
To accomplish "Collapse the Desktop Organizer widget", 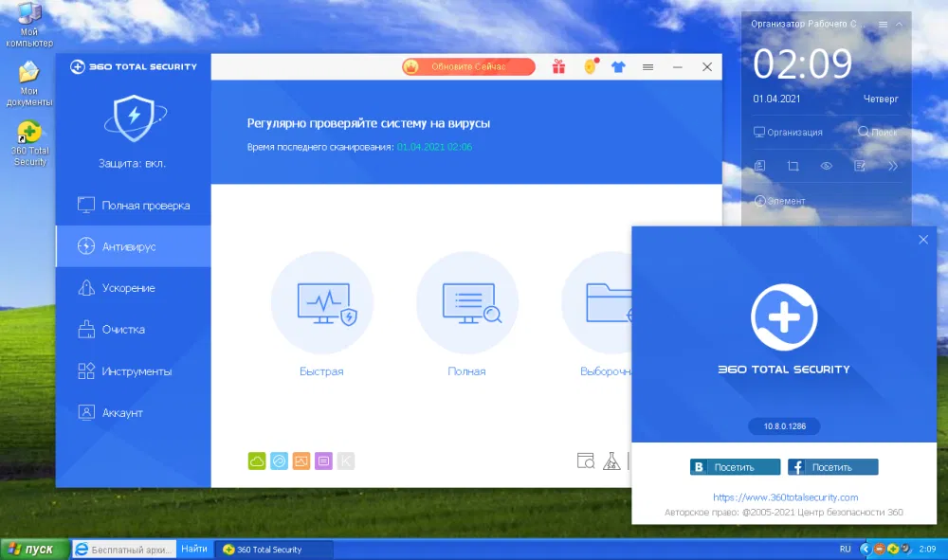I will point(899,25).
